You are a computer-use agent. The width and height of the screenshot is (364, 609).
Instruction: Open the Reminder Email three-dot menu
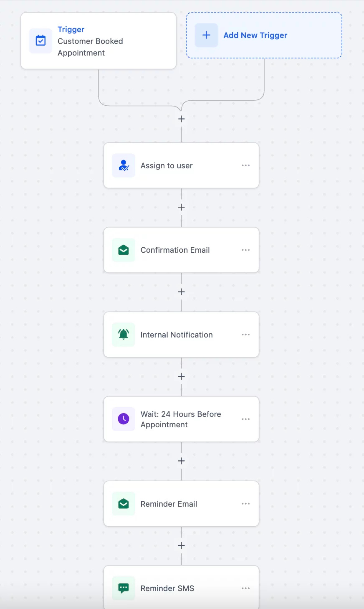(x=245, y=504)
